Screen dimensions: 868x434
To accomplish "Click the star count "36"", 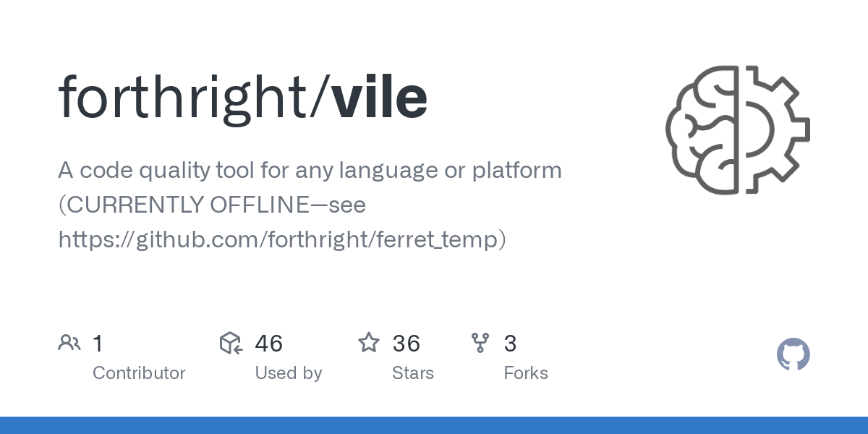I will point(407,343).
